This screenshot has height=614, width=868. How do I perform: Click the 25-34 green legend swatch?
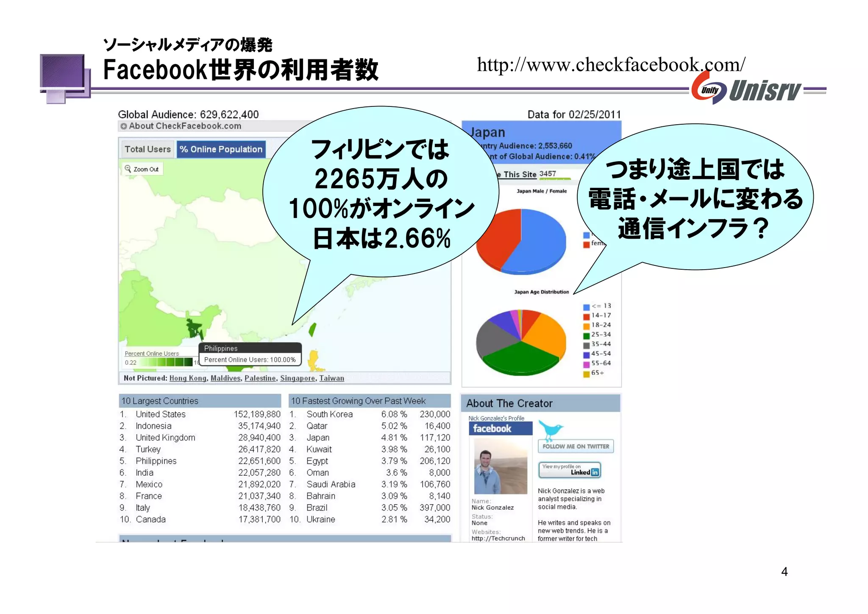point(586,335)
